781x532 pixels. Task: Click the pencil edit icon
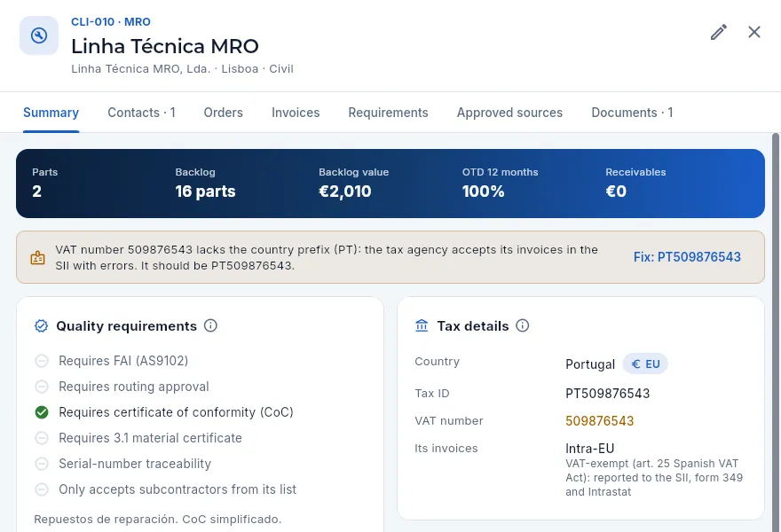(718, 32)
